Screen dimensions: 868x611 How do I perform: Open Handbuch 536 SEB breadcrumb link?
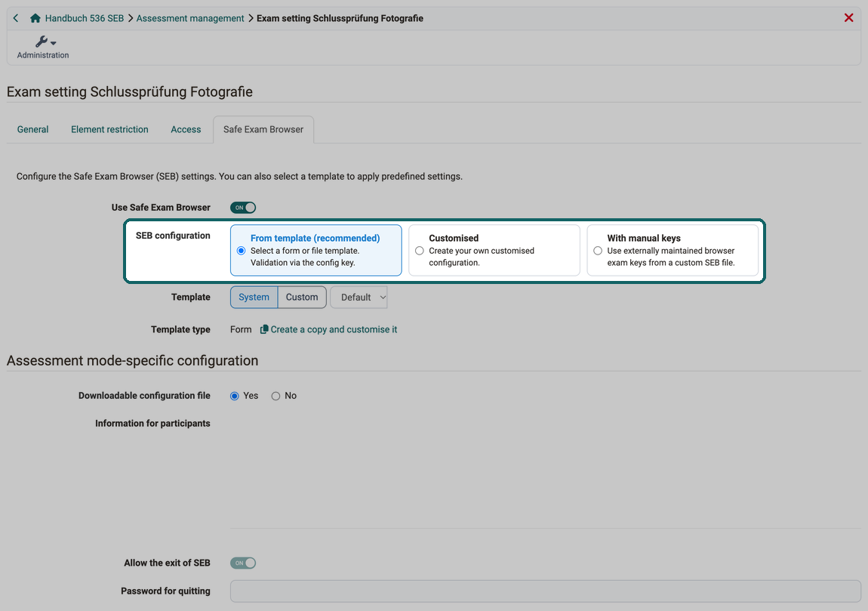coord(84,18)
